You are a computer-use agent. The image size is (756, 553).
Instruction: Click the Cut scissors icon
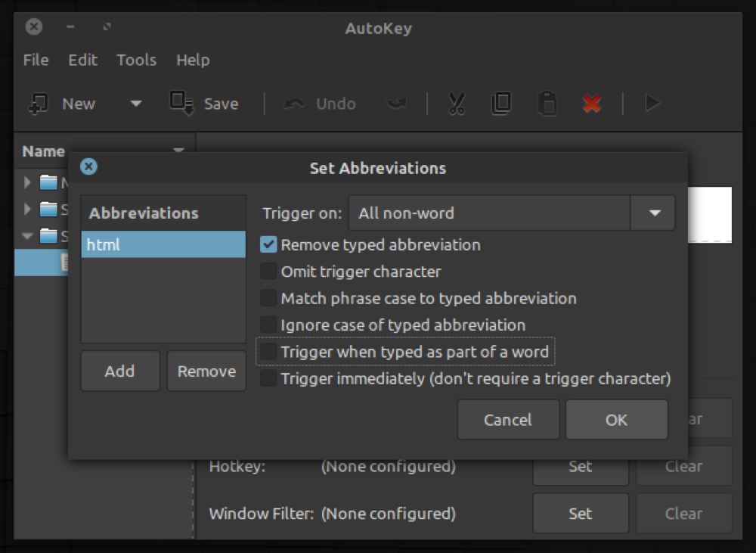(457, 104)
